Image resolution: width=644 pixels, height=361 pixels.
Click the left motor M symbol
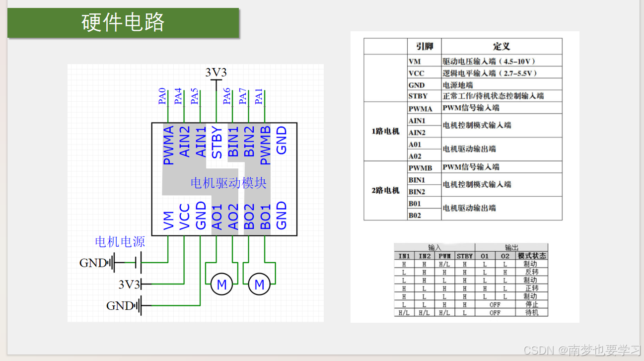coord(221,285)
